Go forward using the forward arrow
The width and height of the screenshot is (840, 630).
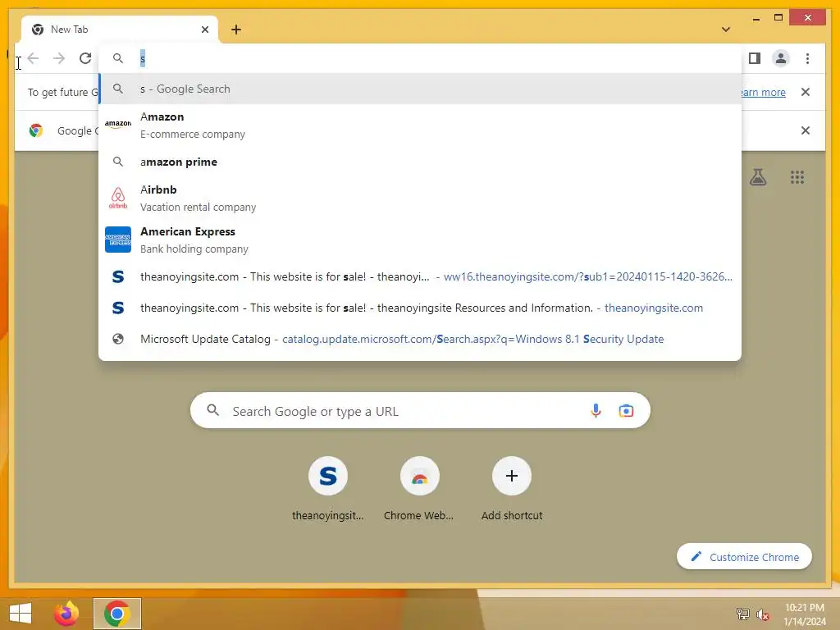coord(59,58)
